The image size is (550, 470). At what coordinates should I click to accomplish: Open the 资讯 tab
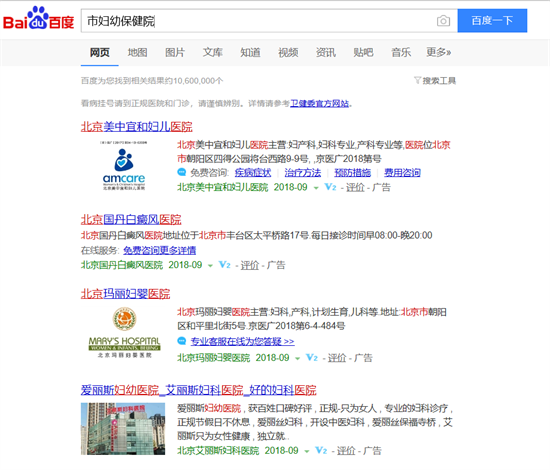point(326,53)
